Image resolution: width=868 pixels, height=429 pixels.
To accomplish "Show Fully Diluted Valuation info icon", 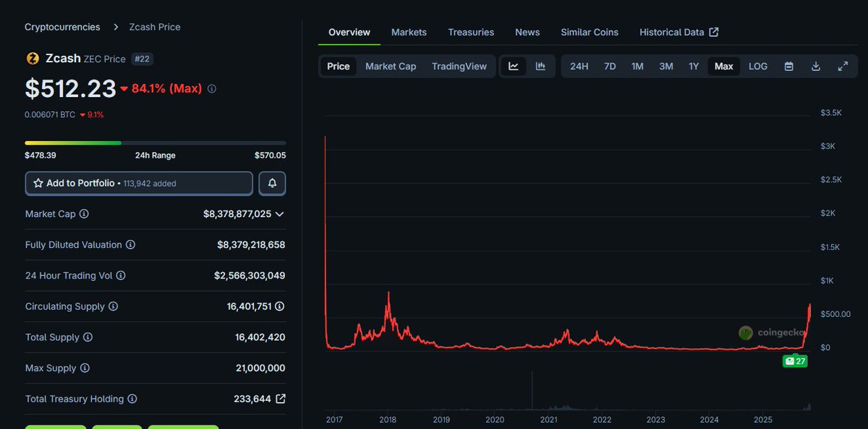I will coord(130,245).
